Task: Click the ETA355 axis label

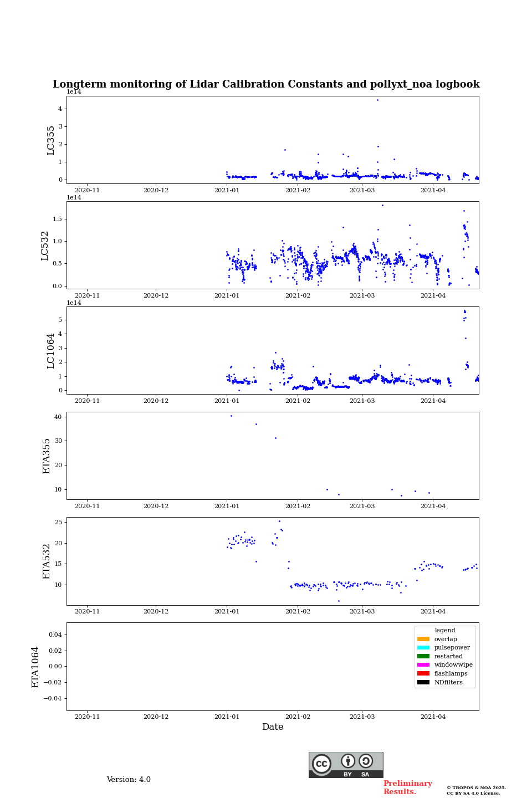Action: (47, 456)
